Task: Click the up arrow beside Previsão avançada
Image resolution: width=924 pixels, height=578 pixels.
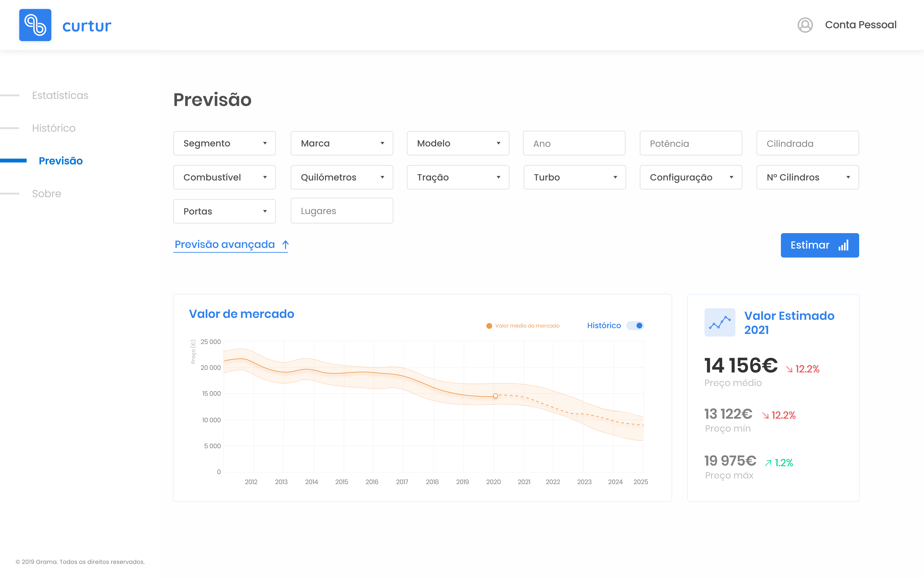Action: point(285,245)
